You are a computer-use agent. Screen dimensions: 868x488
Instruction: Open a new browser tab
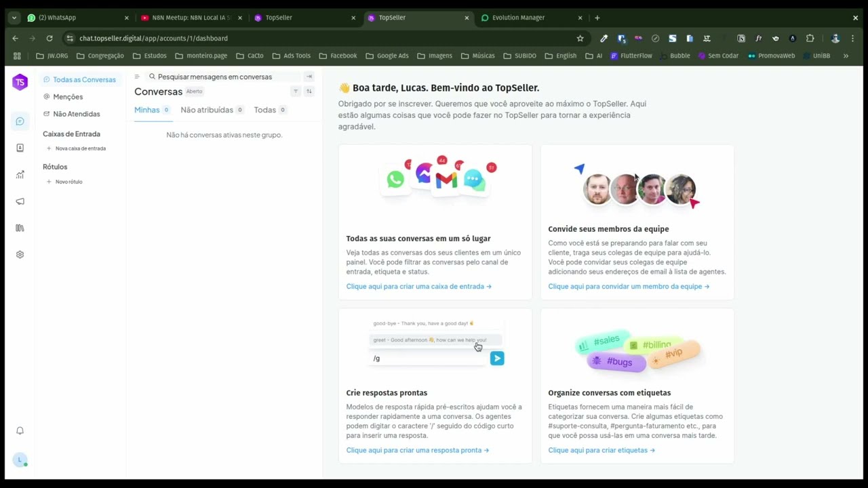(597, 18)
